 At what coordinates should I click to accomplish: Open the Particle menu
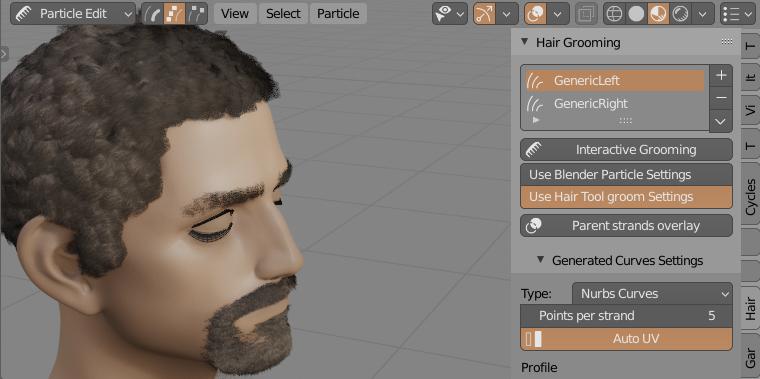tap(338, 14)
